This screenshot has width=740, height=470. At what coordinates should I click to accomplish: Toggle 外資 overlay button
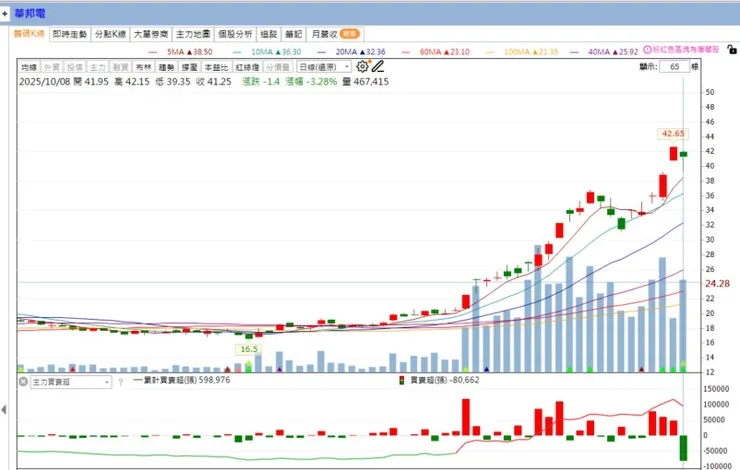(x=52, y=67)
